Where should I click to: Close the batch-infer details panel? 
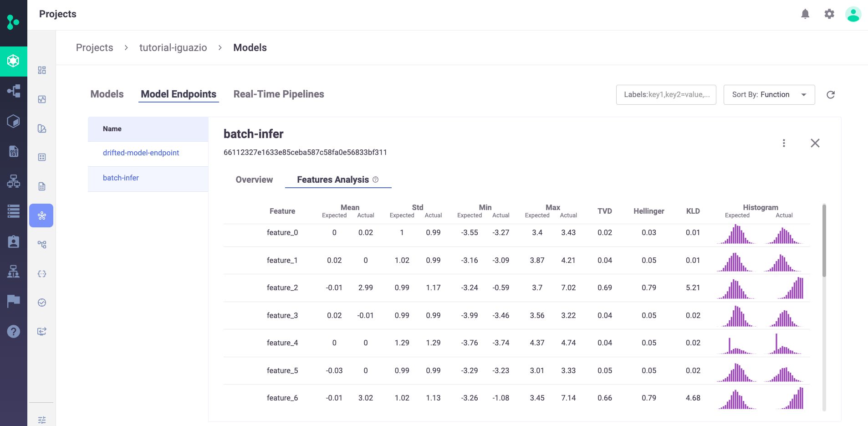(x=815, y=143)
